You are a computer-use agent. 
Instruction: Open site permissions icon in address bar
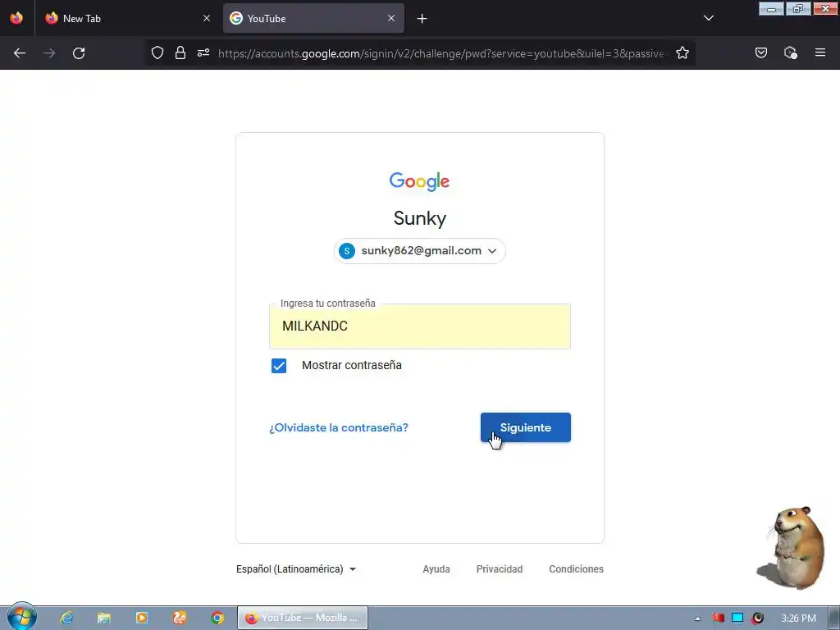203,52
